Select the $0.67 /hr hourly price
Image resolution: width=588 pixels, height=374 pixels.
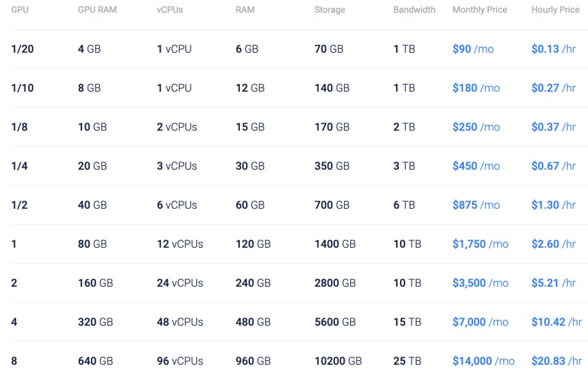[x=553, y=166]
